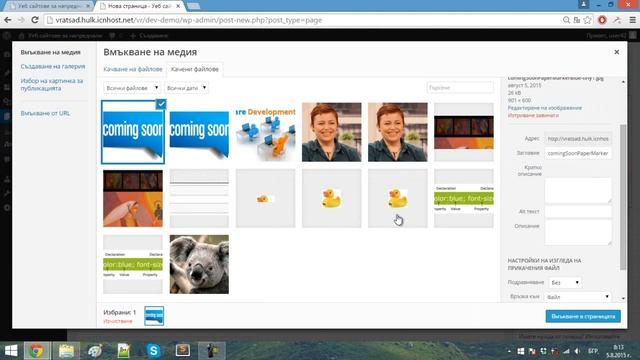This screenshot has height=360, width=640.
Task: Open the insert media section in sidebar
Action: [x=51, y=52]
